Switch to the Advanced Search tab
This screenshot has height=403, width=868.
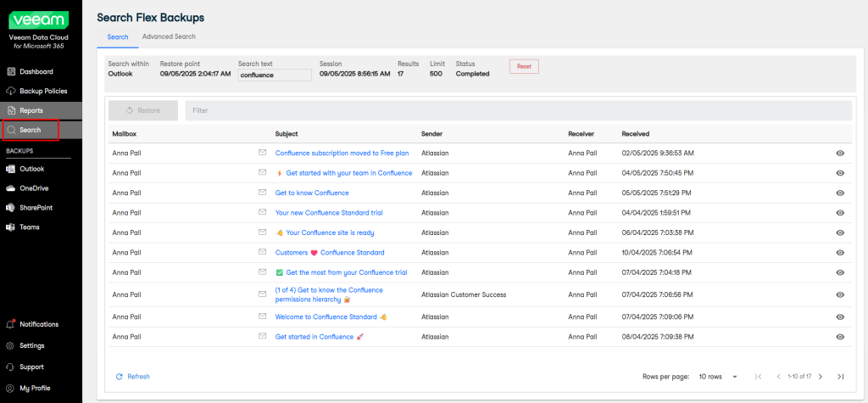coord(169,36)
